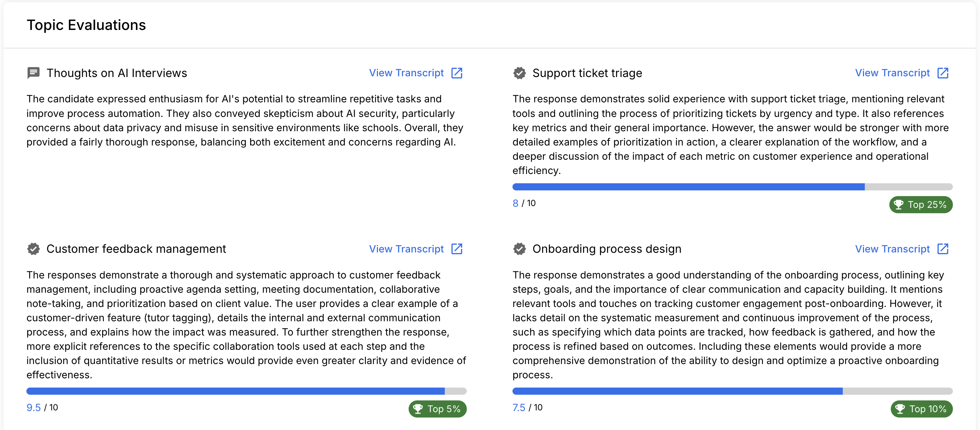The height and width of the screenshot is (430, 980).
Task: Click external-link icon for Thoughts on AI Interviews
Action: coord(456,73)
